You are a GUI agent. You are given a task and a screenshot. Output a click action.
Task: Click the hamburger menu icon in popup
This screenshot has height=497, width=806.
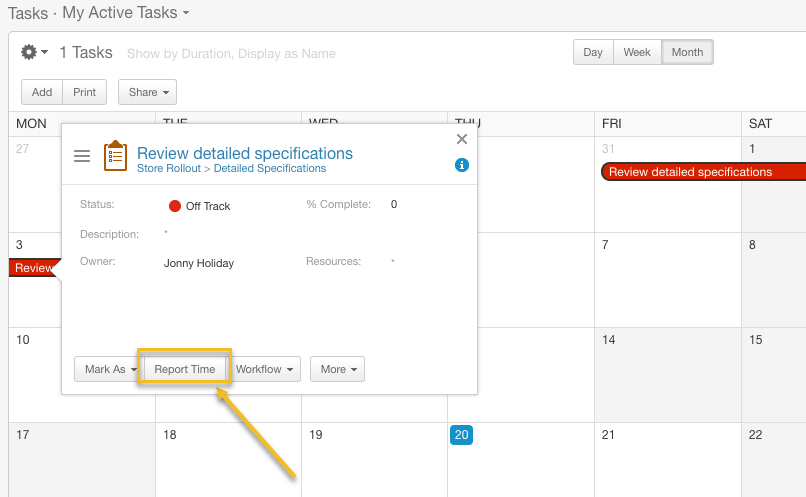[82, 156]
